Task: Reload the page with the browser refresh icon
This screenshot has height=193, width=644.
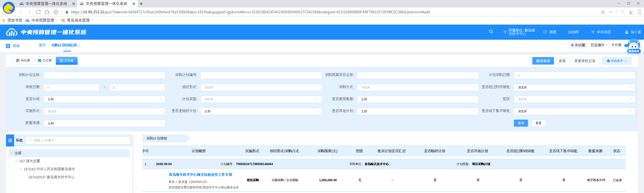Action: tap(38, 12)
